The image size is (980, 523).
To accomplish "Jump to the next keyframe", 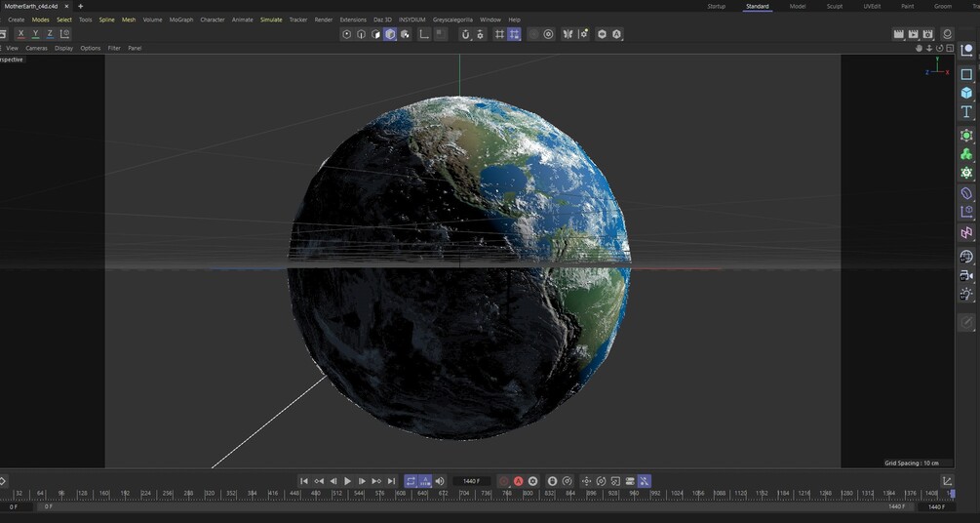I will pos(376,481).
